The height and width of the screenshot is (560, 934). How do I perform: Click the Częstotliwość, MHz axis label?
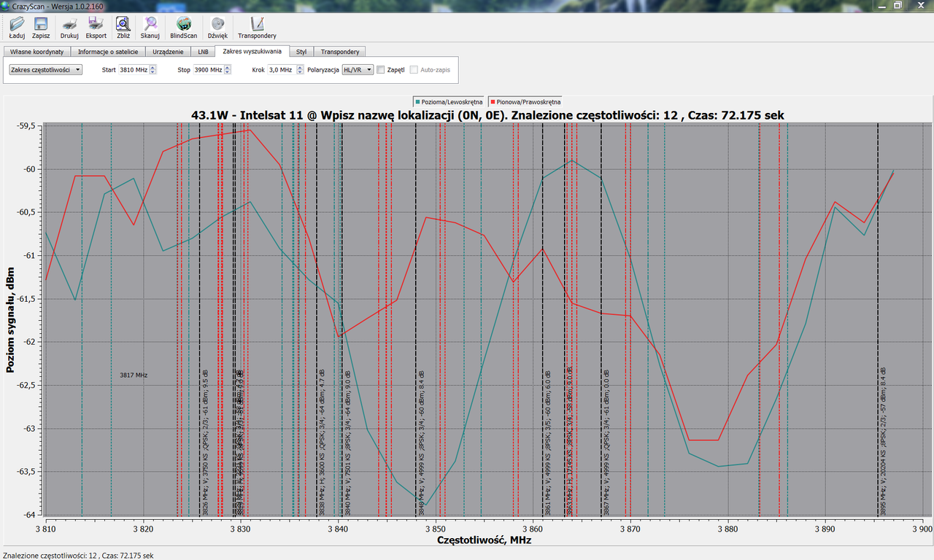click(484, 540)
